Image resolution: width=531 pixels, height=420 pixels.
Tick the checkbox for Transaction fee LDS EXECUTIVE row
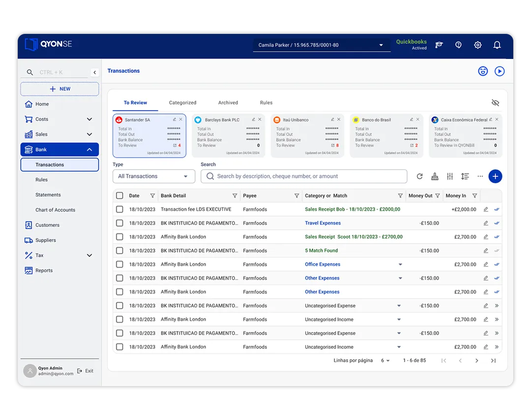119,209
